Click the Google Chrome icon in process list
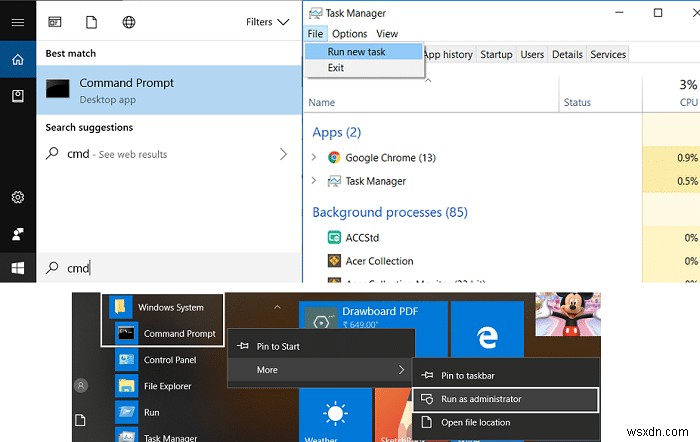This screenshot has height=442, width=700. coord(334,157)
